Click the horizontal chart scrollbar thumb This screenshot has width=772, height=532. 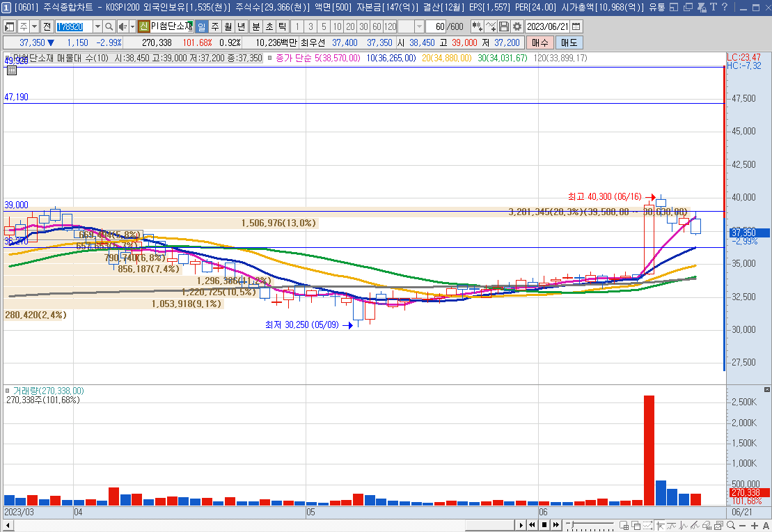489,525
